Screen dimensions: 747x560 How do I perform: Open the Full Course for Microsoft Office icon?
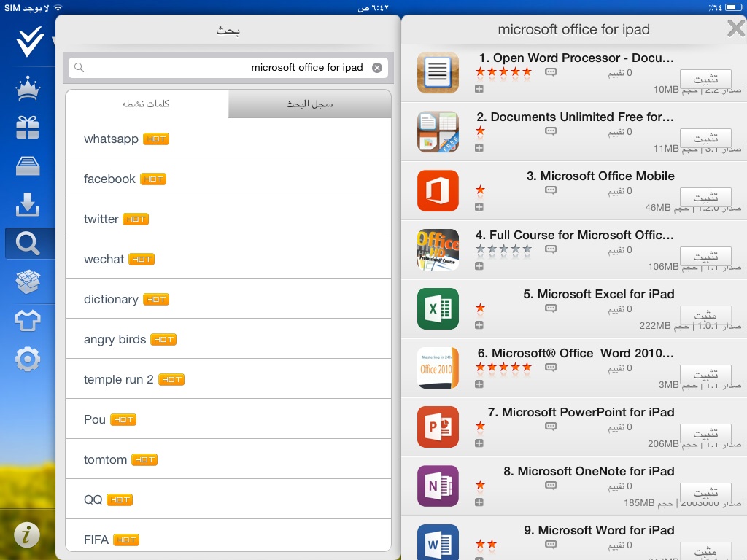click(438, 249)
